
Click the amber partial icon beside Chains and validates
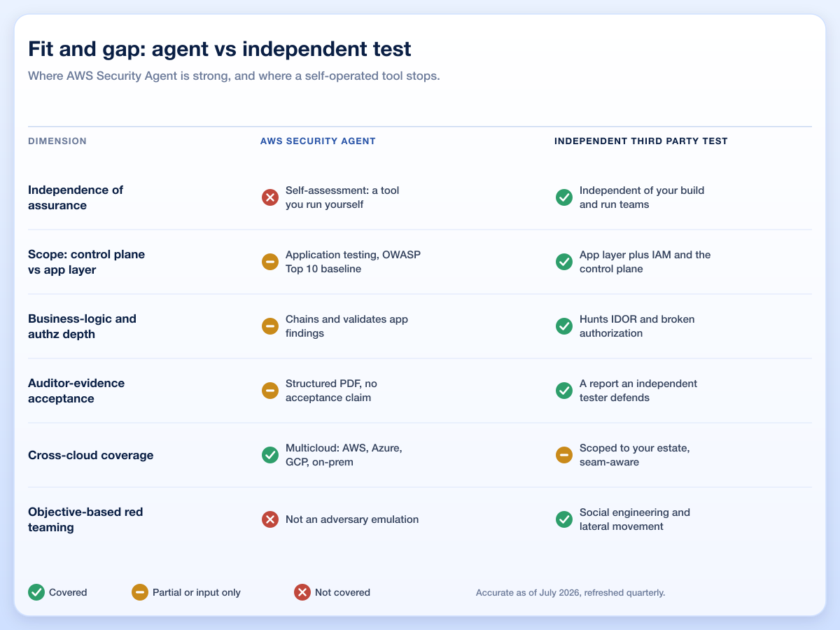(x=270, y=326)
